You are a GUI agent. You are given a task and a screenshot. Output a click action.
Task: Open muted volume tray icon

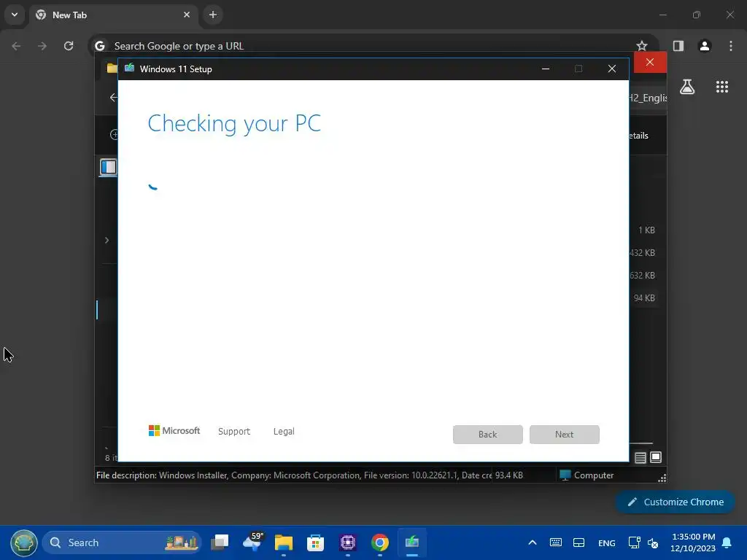(653, 542)
